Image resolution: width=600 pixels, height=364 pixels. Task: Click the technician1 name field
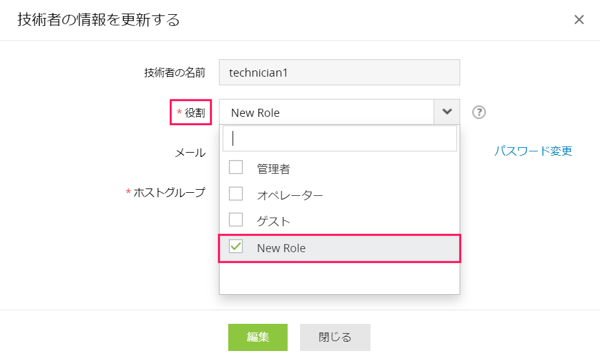[x=340, y=72]
